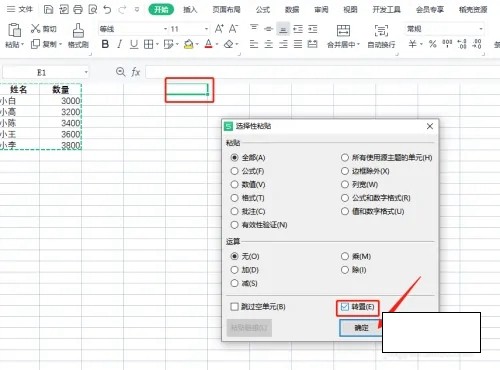
Task: Expand the fill color dropdown arrow
Action: tap(197, 44)
